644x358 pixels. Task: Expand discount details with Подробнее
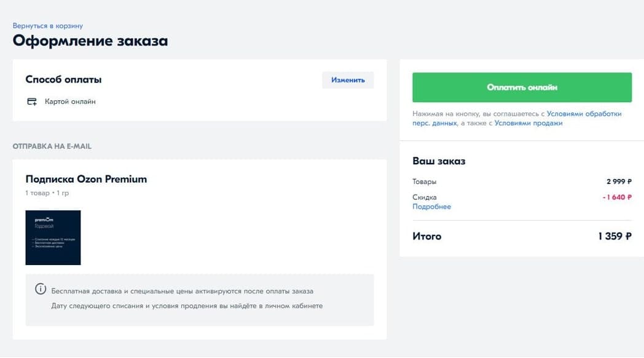click(431, 207)
